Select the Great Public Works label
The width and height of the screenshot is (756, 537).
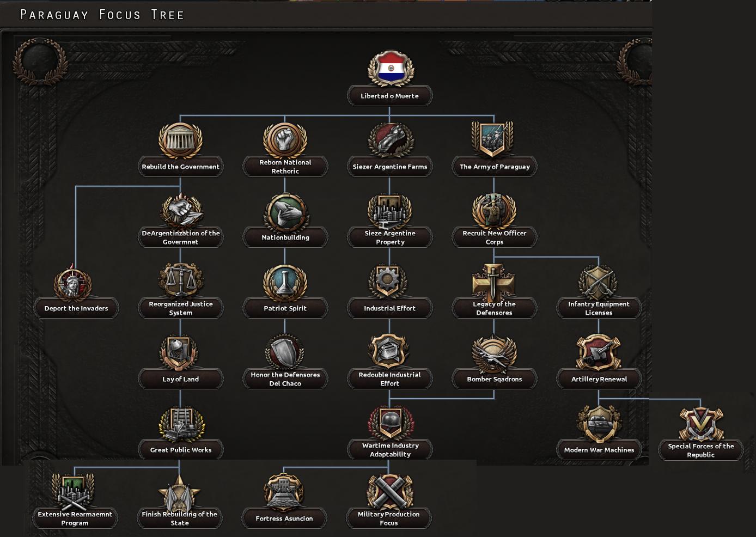pyautogui.click(x=181, y=450)
